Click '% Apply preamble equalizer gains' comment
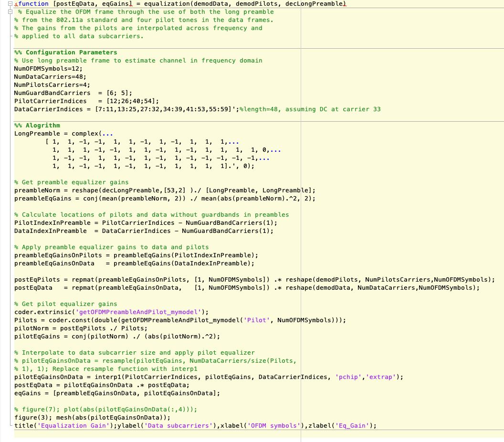Image resolution: width=504 pixels, height=442 pixels. pyautogui.click(x=111, y=247)
